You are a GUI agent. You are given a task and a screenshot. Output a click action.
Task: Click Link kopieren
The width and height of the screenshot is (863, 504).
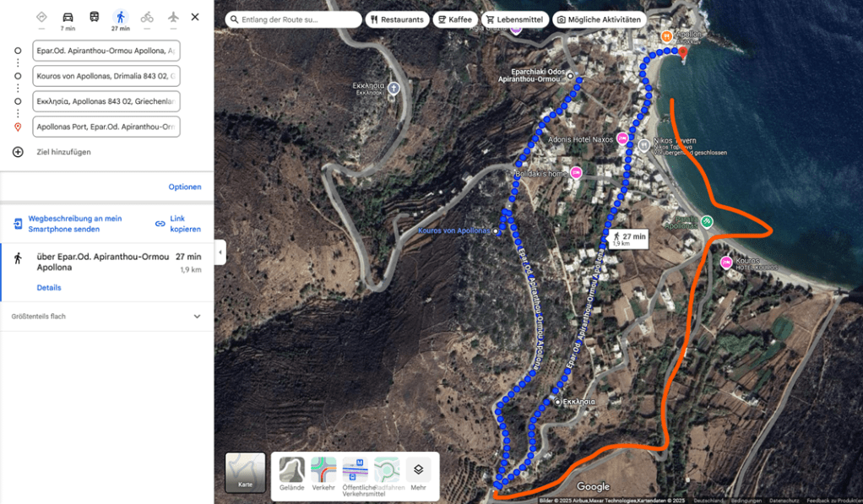tap(178, 224)
